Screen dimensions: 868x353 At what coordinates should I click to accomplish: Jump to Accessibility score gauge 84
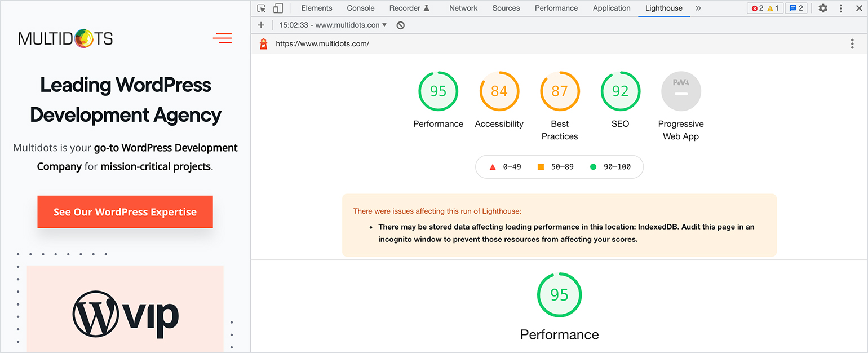[x=499, y=91]
